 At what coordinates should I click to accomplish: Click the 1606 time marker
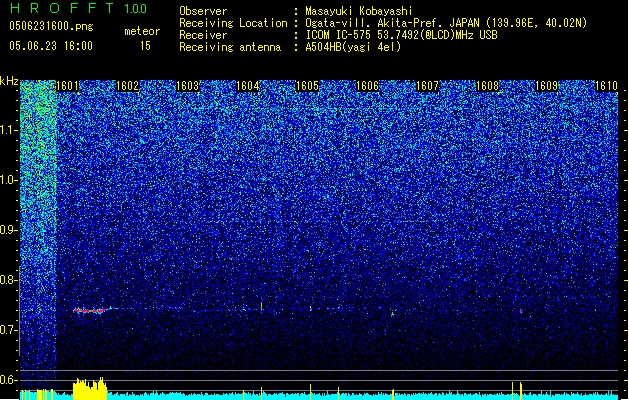(367, 86)
